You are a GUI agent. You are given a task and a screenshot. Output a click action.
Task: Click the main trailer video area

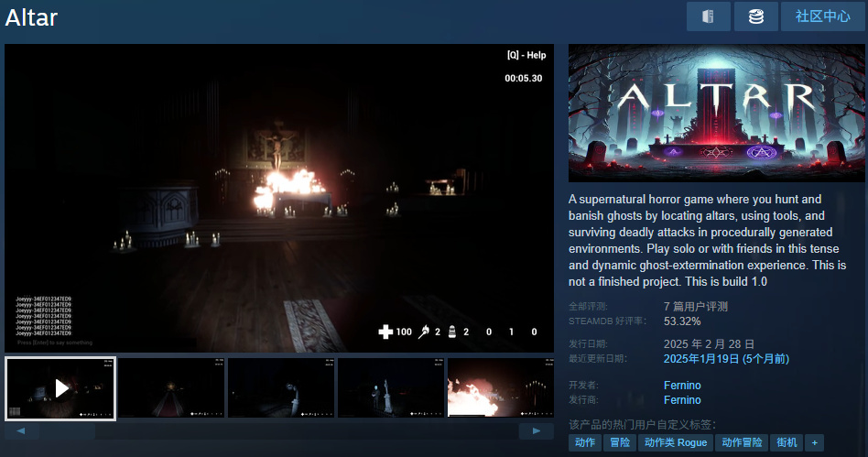click(x=279, y=199)
